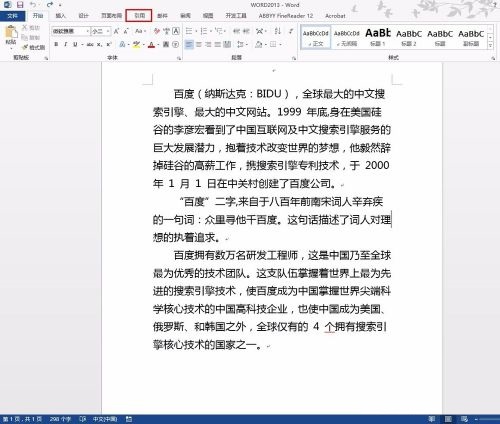Redo the last action
This screenshot has width=500, height=424.
point(50,5)
